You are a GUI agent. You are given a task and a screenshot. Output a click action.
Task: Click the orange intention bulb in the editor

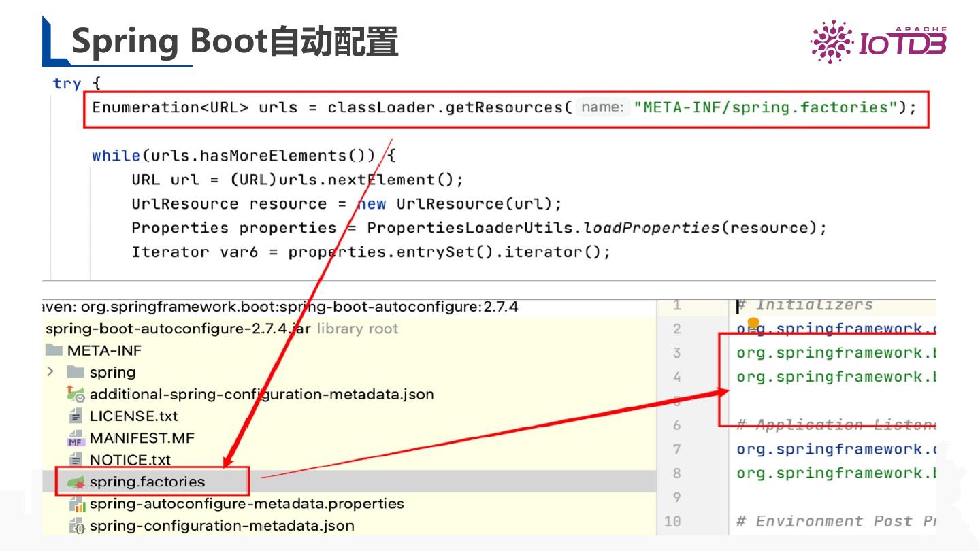click(753, 323)
